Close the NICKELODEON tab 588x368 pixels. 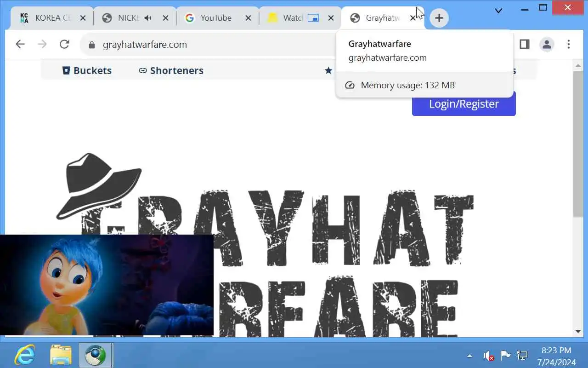click(x=166, y=18)
